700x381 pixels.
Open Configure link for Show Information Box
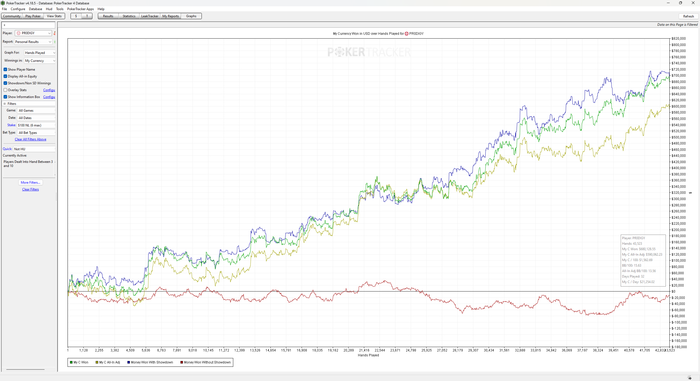49,97
